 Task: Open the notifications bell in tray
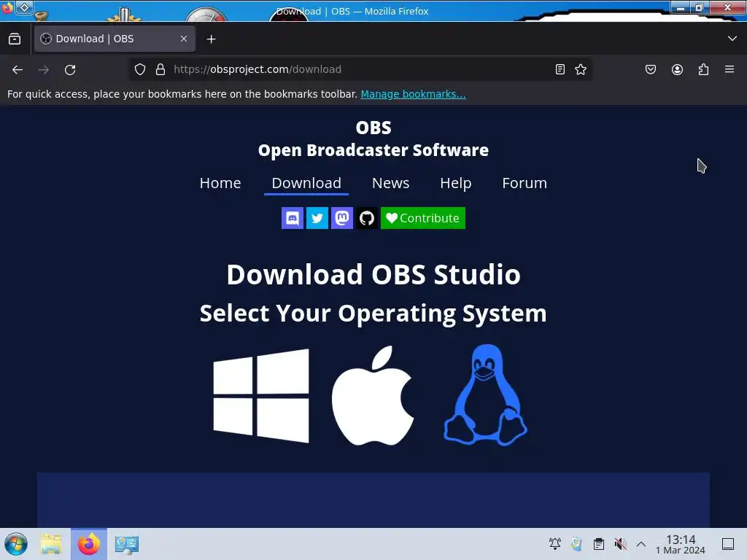[x=555, y=544]
